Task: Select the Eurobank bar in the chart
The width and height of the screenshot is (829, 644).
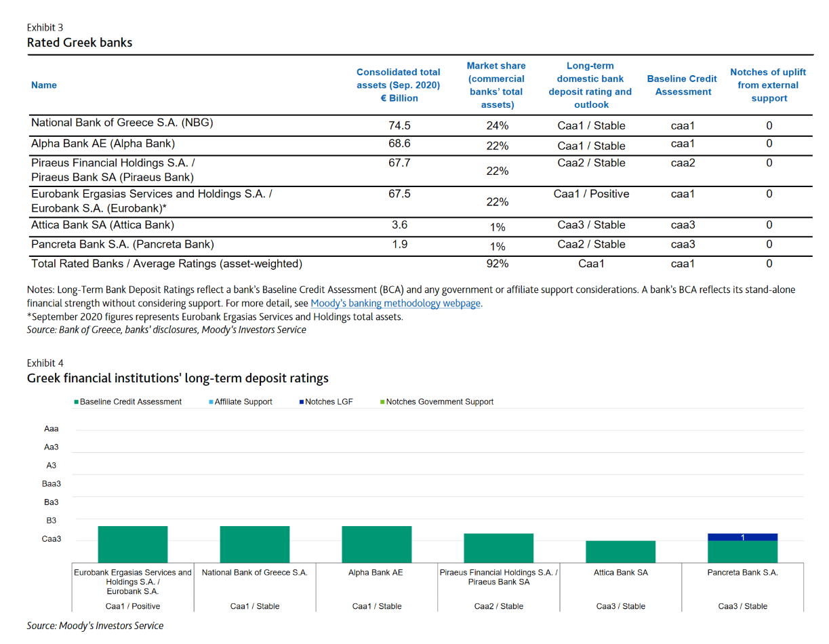Action: pos(133,544)
